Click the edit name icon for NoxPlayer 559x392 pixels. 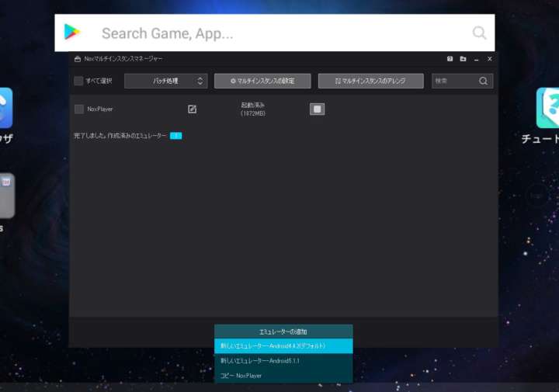click(193, 109)
